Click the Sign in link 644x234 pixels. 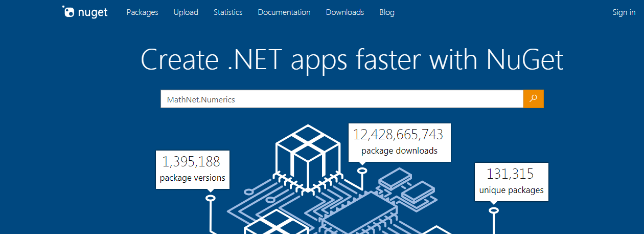click(624, 12)
